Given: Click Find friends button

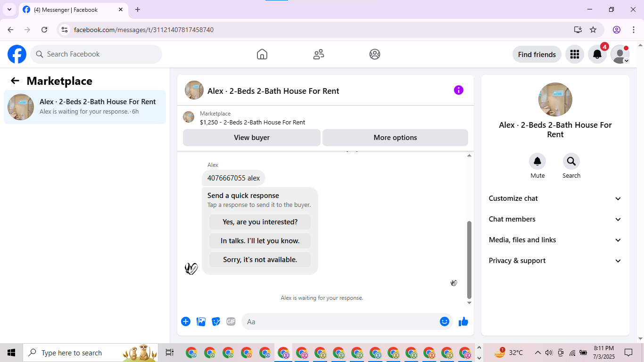Looking at the screenshot, I should 537,54.
